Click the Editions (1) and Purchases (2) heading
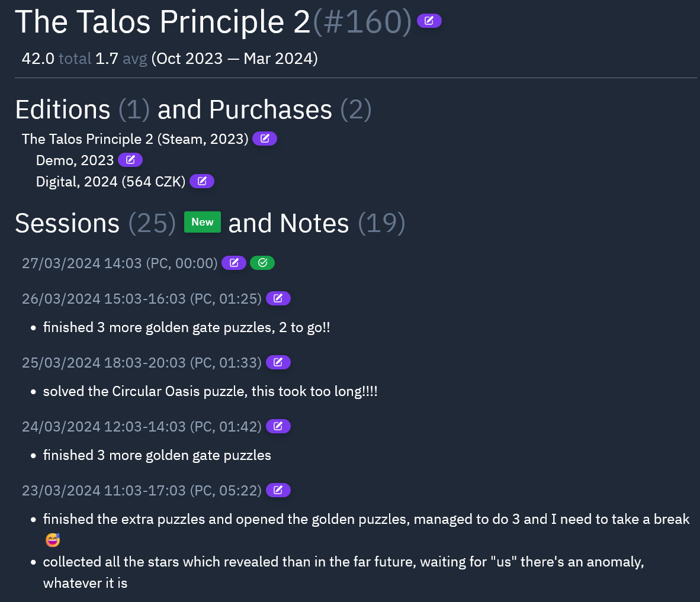This screenshot has width=700, height=602. point(193,110)
